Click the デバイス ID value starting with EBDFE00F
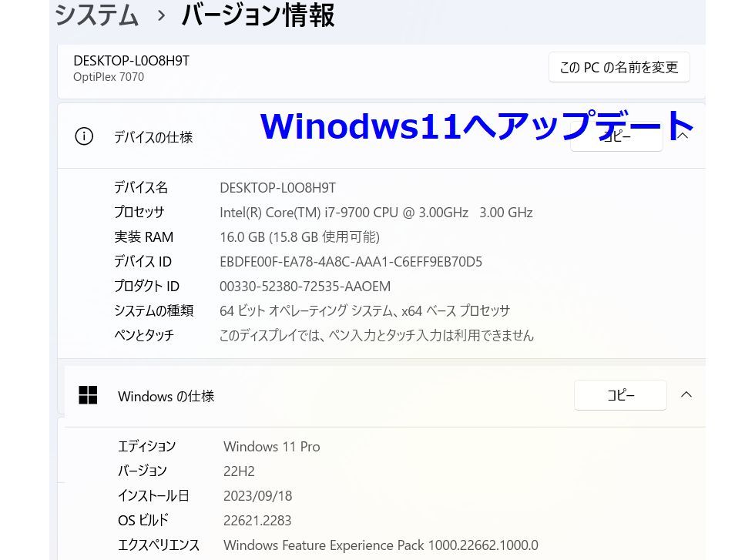 point(351,262)
